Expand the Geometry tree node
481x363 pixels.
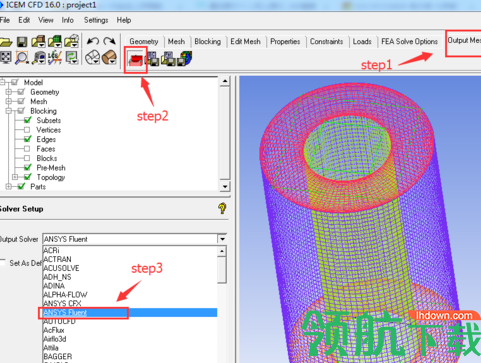[9, 92]
